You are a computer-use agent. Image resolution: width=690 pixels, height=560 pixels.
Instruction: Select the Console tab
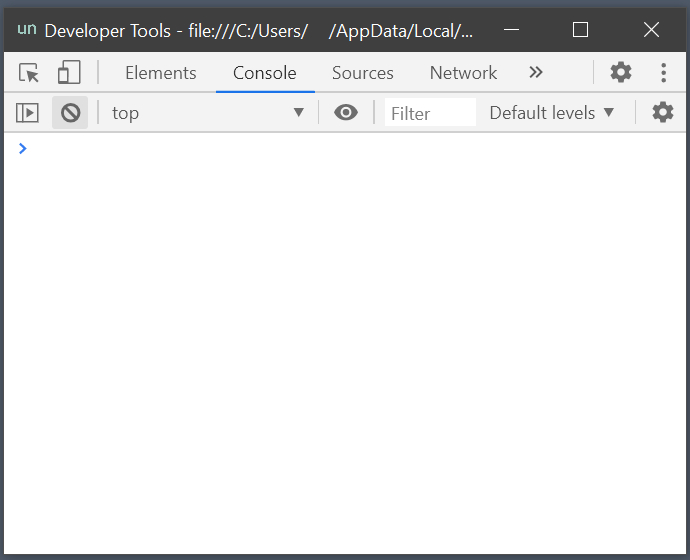[x=264, y=73]
